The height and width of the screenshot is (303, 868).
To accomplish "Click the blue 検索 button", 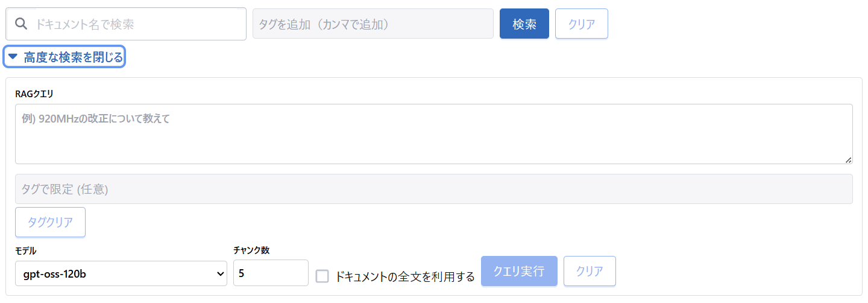I will (524, 24).
